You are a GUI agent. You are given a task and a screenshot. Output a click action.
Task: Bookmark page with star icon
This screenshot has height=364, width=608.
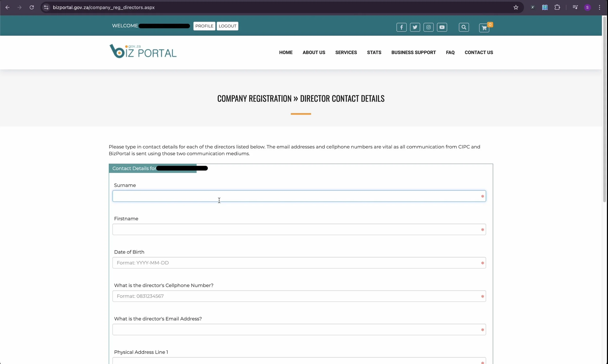point(516,7)
